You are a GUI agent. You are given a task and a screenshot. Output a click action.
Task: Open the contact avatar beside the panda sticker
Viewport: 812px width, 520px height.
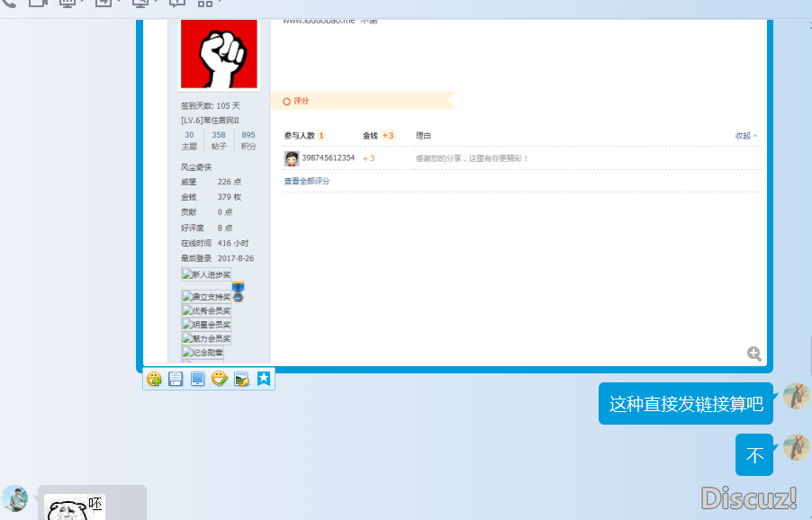click(14, 498)
